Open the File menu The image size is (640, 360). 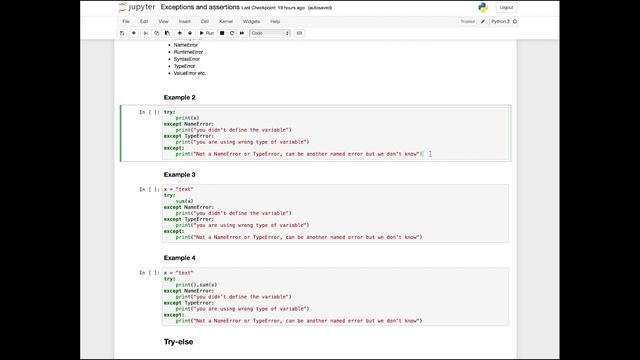126,21
